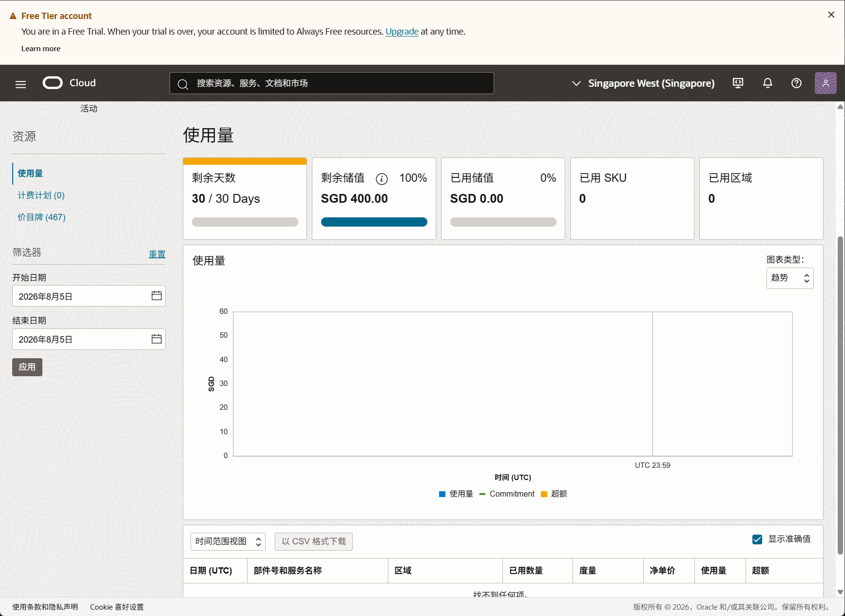Image resolution: width=845 pixels, height=616 pixels.
Task: Open the user profile avatar
Action: pyautogui.click(x=826, y=83)
